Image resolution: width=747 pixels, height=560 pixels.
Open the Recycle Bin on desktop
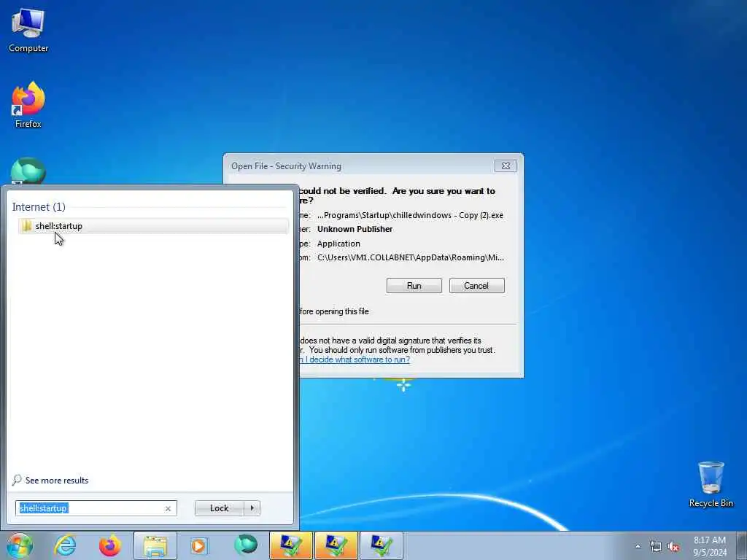(711, 484)
